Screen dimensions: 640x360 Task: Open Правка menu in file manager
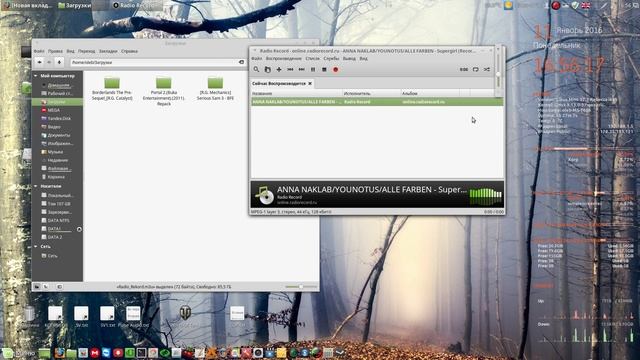(x=55, y=51)
